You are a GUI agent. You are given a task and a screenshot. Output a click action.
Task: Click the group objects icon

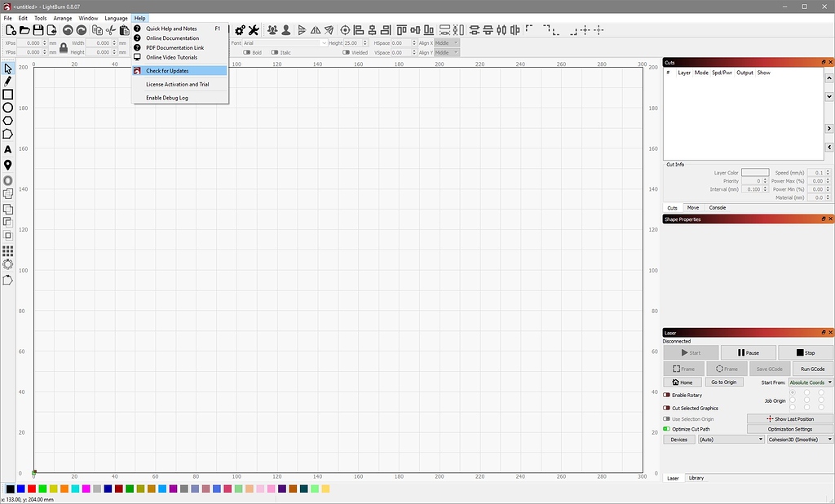click(x=272, y=30)
